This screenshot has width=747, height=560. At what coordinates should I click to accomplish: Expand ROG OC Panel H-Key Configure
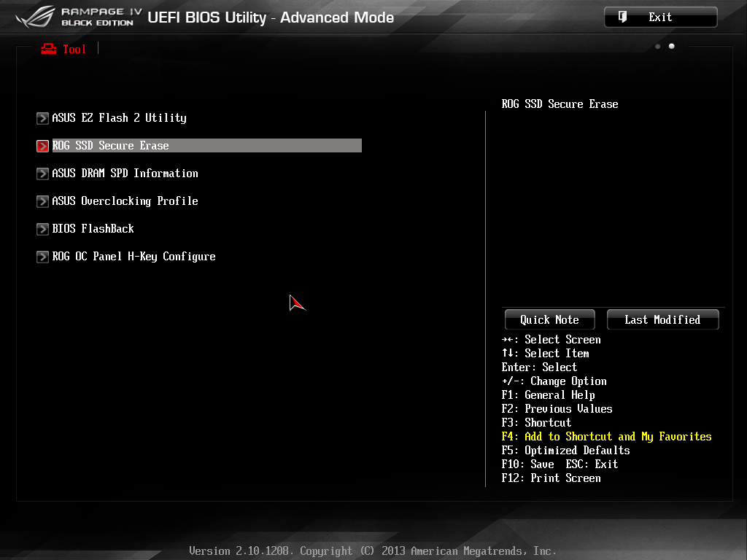133,257
